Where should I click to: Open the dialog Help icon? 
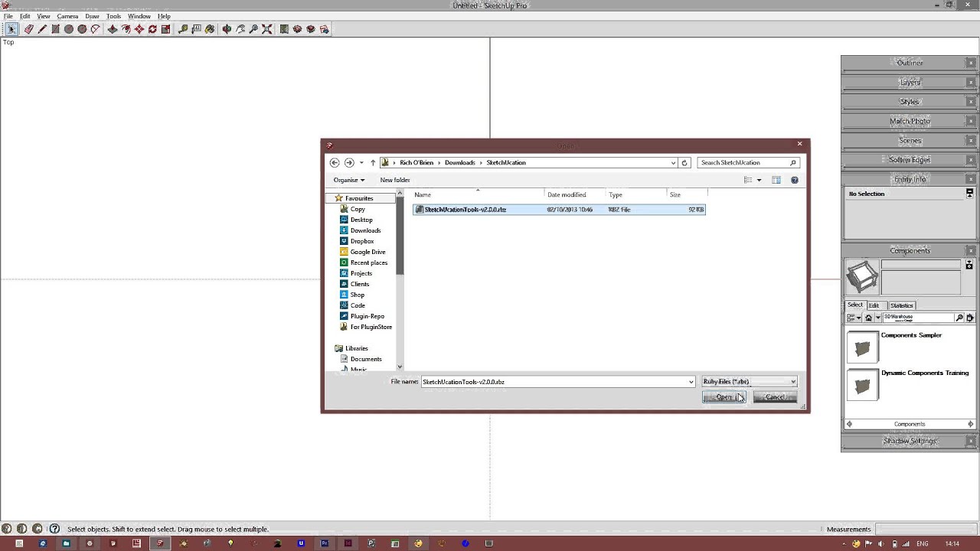click(x=794, y=180)
